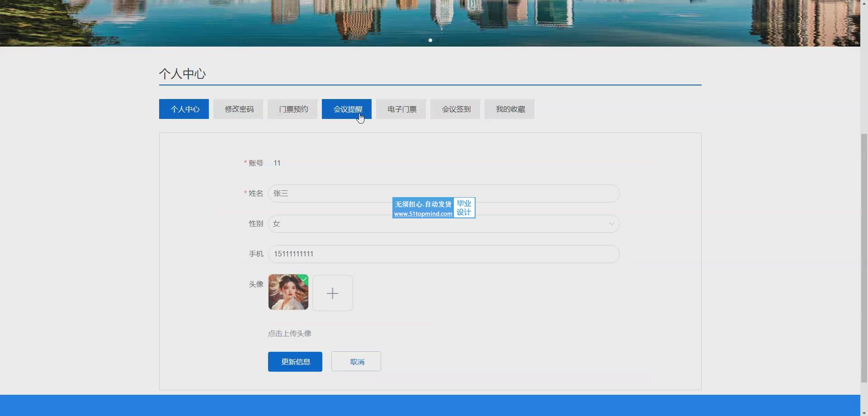Click the green checkmark on avatar image
This screenshot has height=416, width=868.
[x=304, y=279]
